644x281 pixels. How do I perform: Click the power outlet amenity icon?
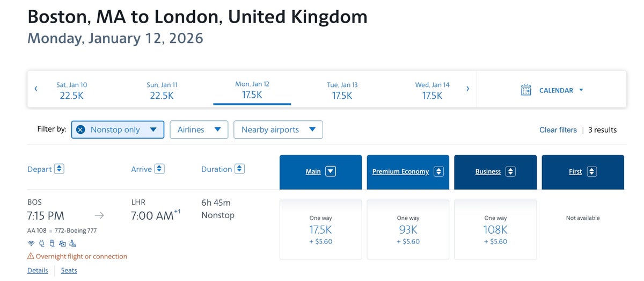point(42,243)
